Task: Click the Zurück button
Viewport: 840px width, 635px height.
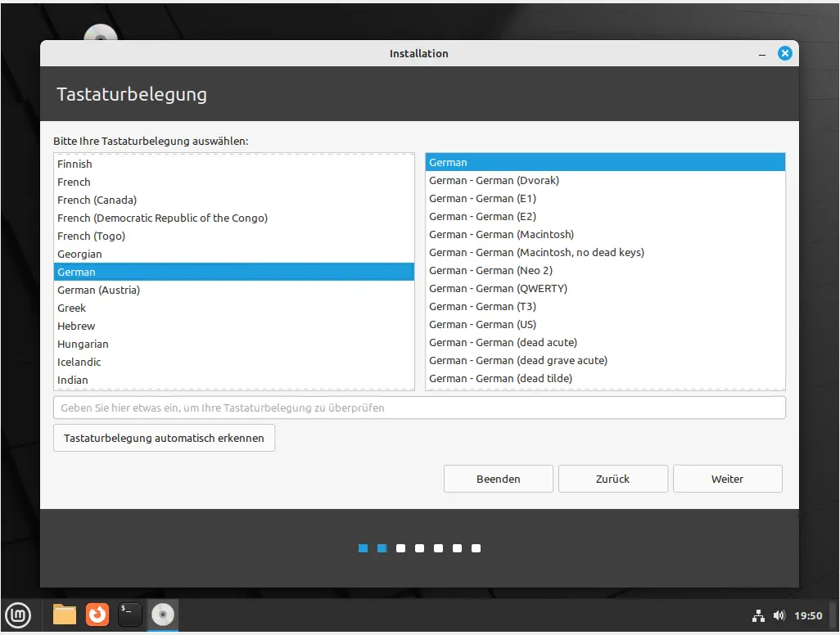Action: (612, 479)
